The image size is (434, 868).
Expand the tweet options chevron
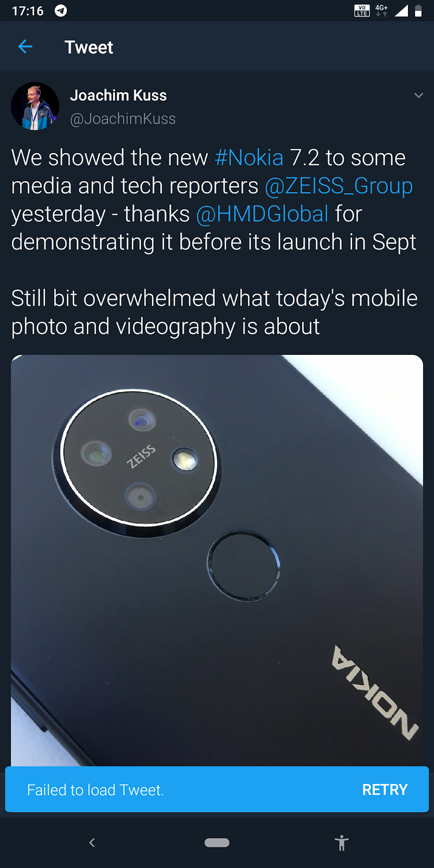pyautogui.click(x=418, y=95)
